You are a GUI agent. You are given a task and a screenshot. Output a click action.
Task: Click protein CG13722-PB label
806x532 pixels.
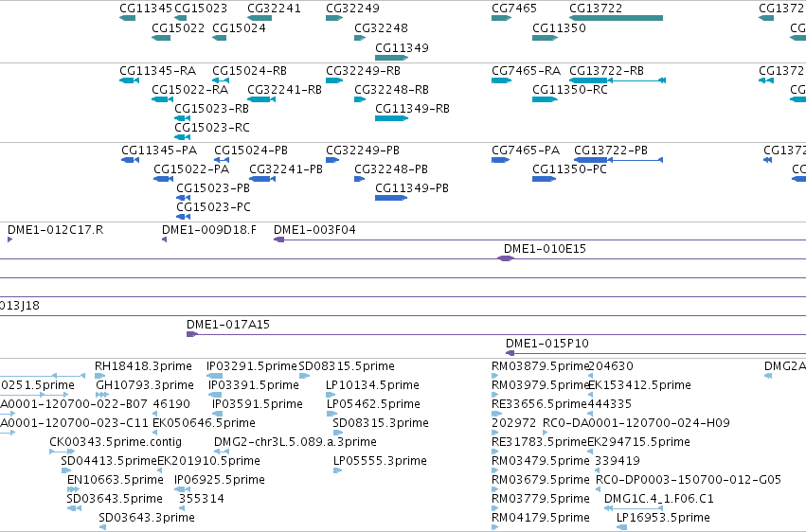pos(611,151)
